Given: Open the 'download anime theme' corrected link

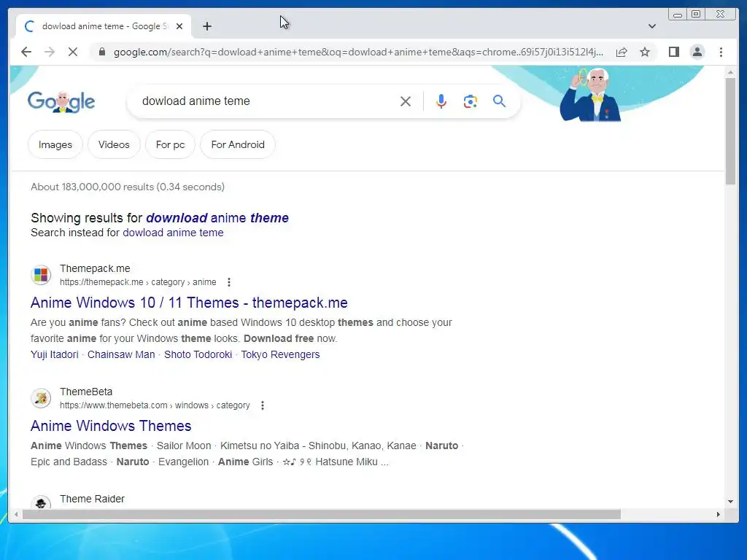Looking at the screenshot, I should coord(217,217).
